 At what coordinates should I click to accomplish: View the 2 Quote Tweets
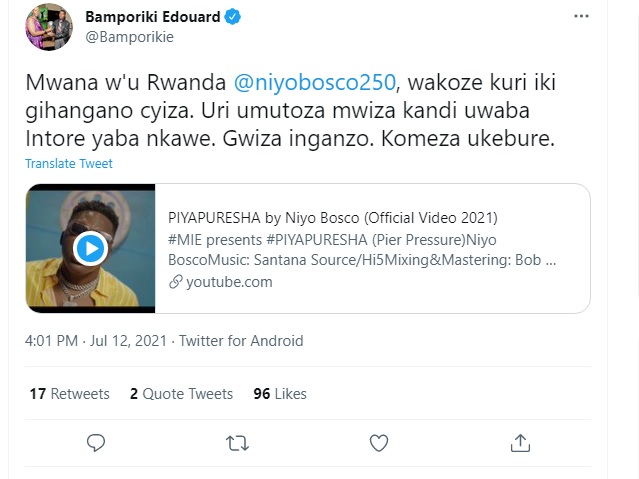tap(181, 394)
